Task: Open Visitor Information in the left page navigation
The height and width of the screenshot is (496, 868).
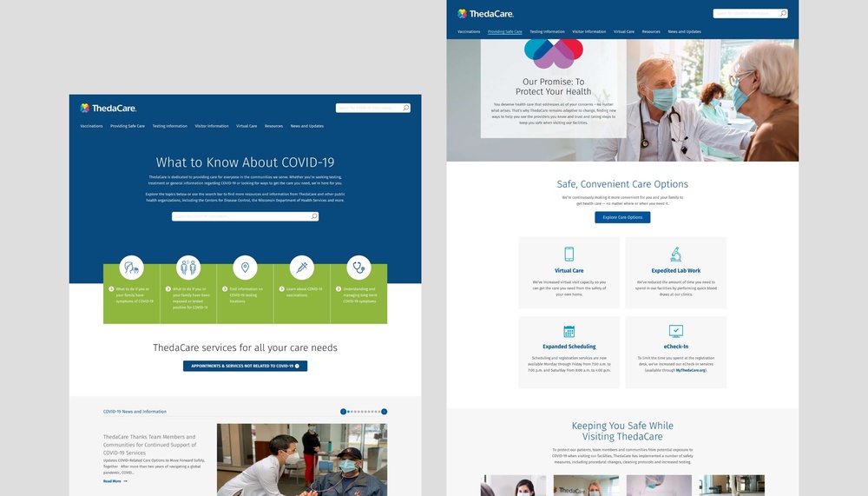Action: tap(212, 126)
